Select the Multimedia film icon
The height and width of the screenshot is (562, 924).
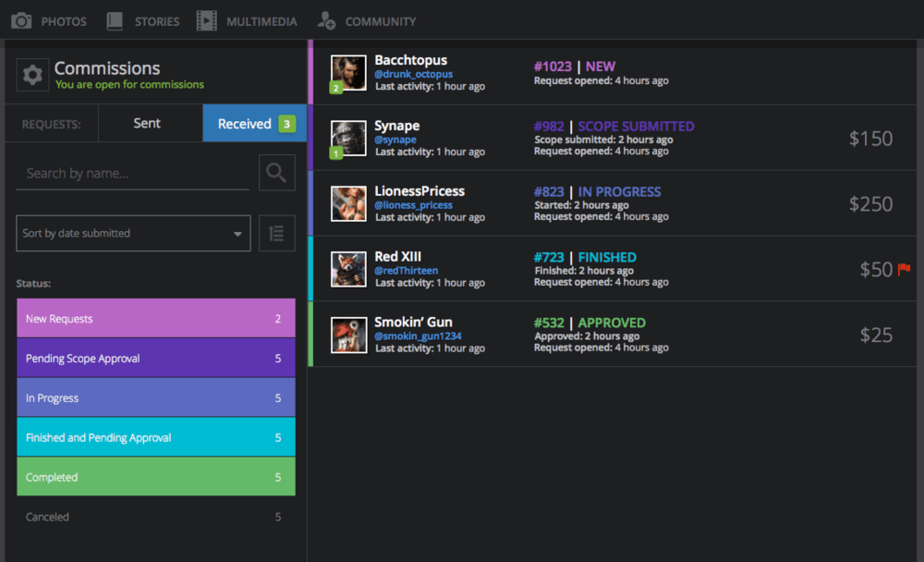pos(205,20)
